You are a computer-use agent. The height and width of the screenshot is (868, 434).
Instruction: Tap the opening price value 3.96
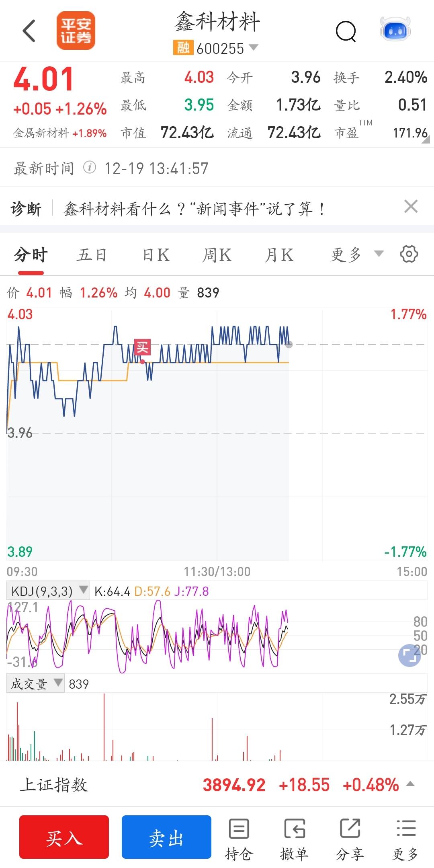pos(305,77)
